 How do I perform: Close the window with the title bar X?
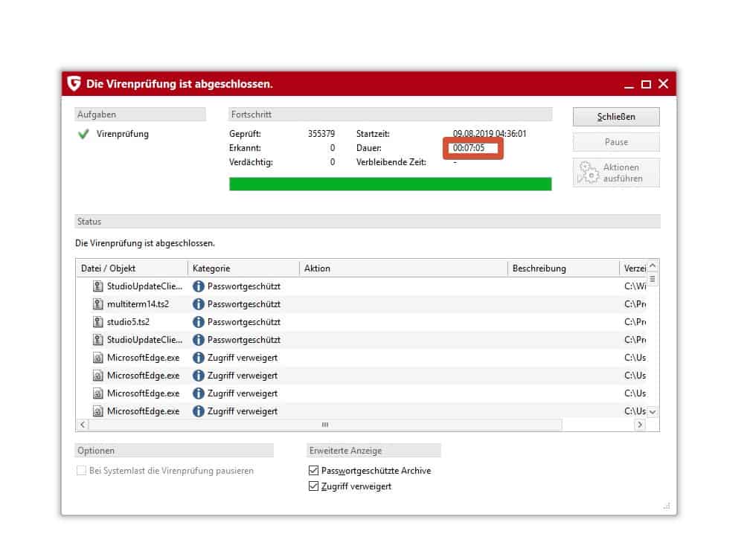663,84
